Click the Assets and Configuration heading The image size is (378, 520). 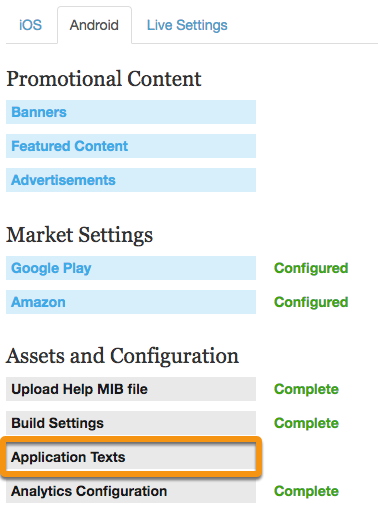122,356
